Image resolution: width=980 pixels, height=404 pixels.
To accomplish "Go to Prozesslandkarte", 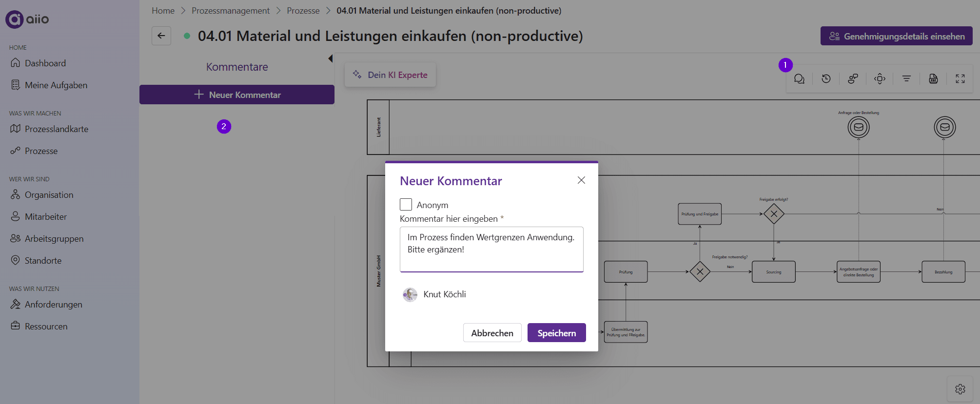I will pos(56,129).
